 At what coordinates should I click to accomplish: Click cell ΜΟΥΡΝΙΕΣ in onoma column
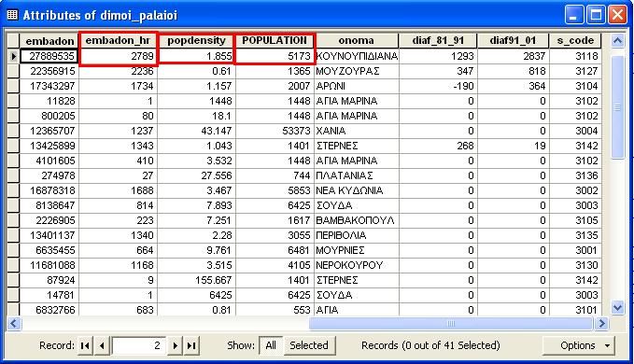[x=357, y=250]
